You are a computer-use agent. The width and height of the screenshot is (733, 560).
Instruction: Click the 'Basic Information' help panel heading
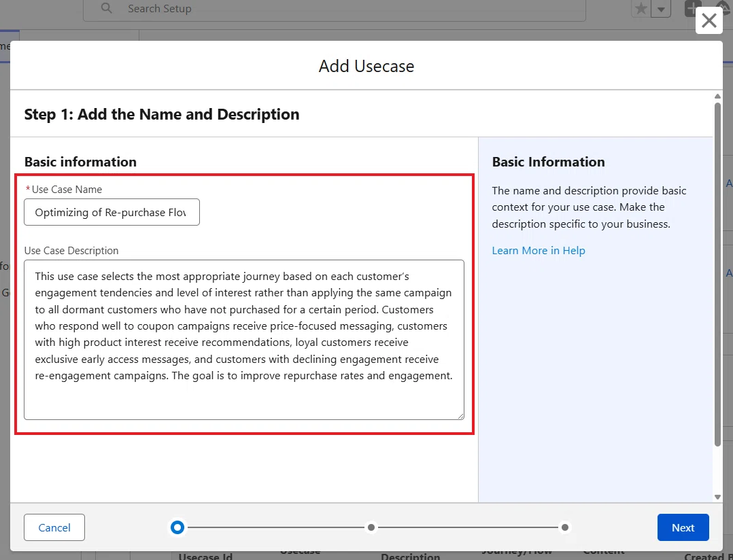point(548,162)
